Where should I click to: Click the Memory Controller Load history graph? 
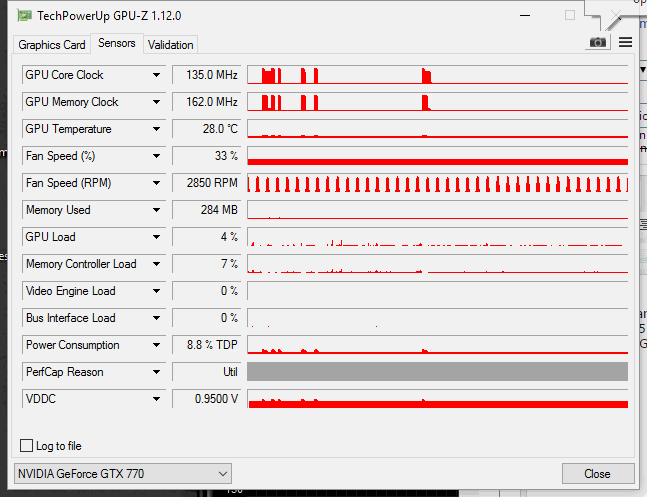(437, 264)
